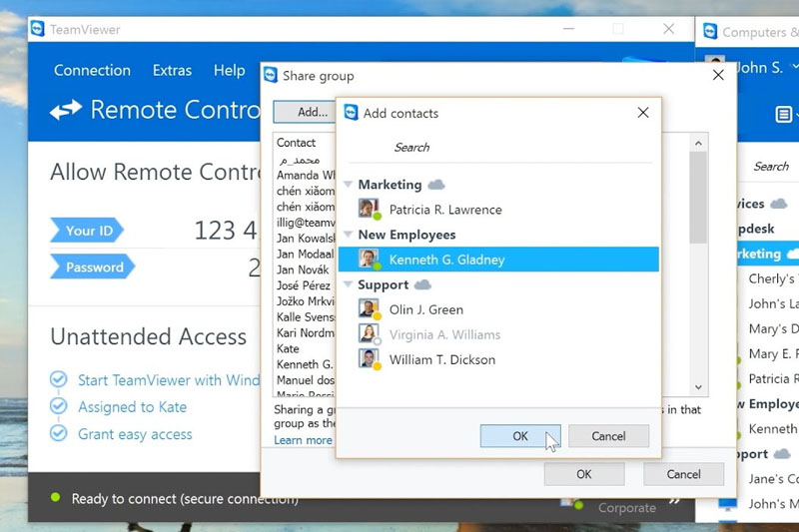799x532 pixels.
Task: Click OK in the Add contacts dialog
Action: point(520,436)
